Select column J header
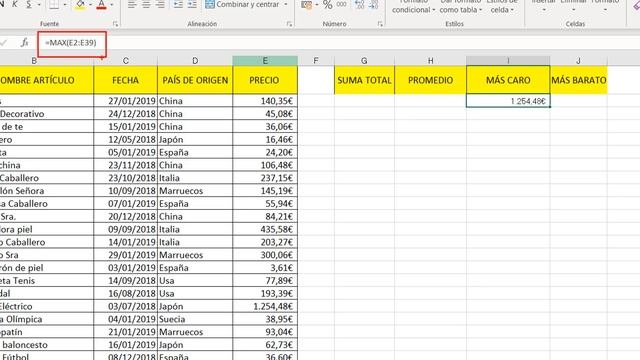Viewport: 640px width, 360px height. point(578,61)
